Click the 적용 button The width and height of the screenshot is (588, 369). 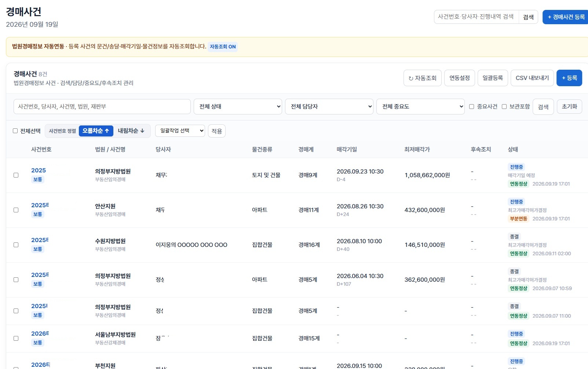[x=217, y=131]
